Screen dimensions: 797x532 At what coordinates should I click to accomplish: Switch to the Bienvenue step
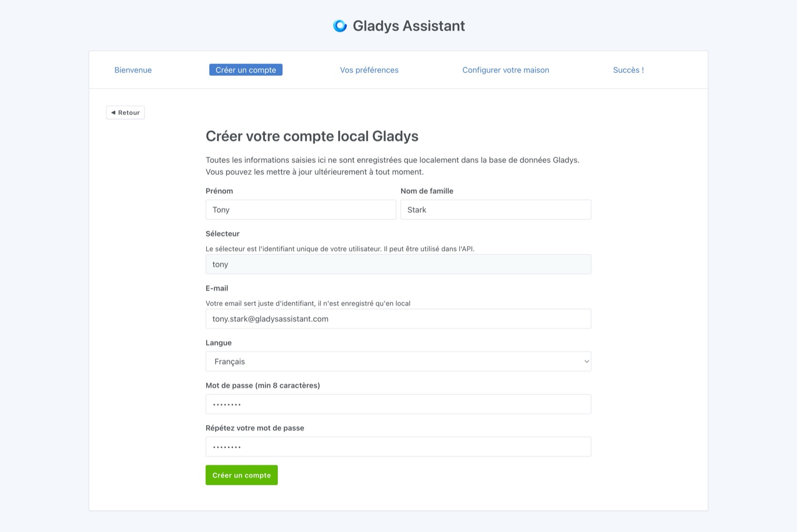pyautogui.click(x=133, y=70)
